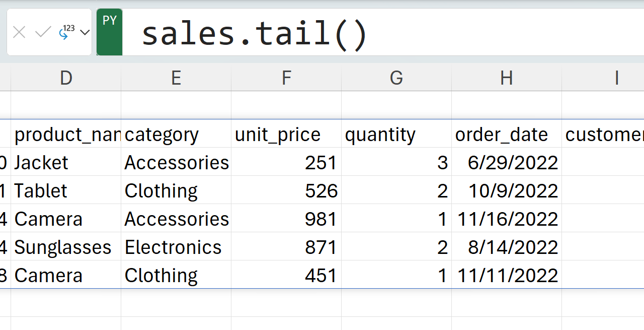Select the order date 10/9/2022 cell
This screenshot has height=330, width=644.
click(x=506, y=191)
